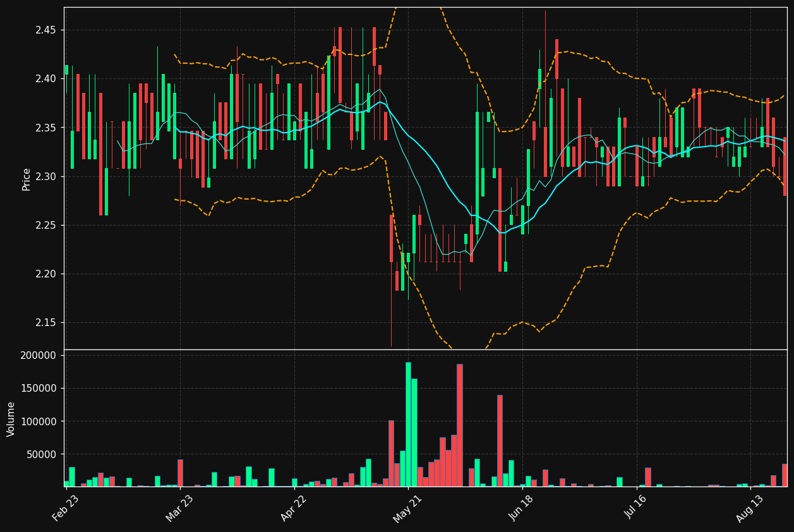Click the 'Mar 23' date label
The height and width of the screenshot is (532, 794).
(x=180, y=508)
